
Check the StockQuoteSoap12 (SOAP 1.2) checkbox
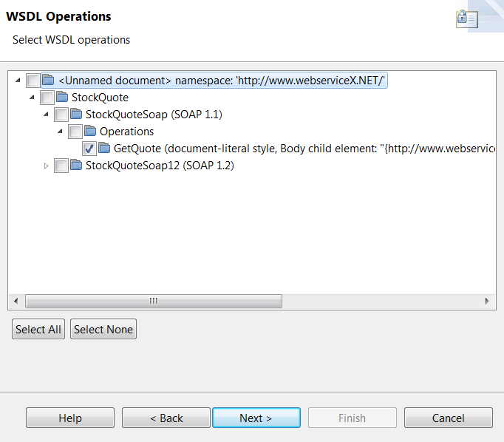click(61, 166)
